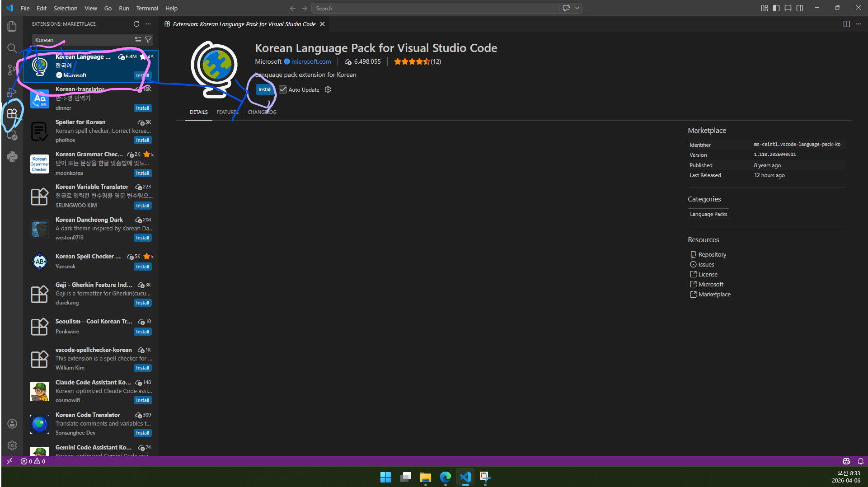Select Claude Code Assistant Korean extension
868x487 pixels.
pos(91,391)
